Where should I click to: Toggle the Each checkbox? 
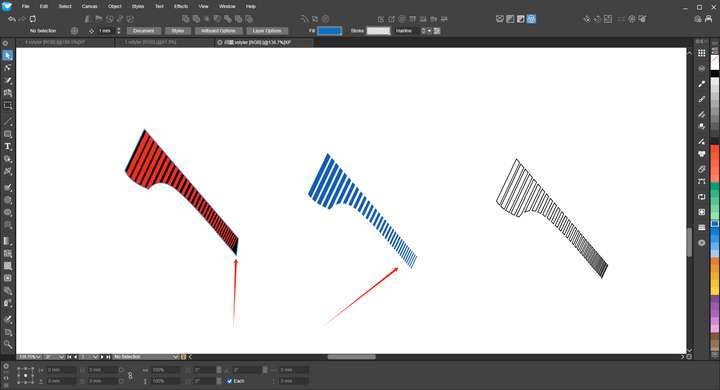[x=229, y=381]
